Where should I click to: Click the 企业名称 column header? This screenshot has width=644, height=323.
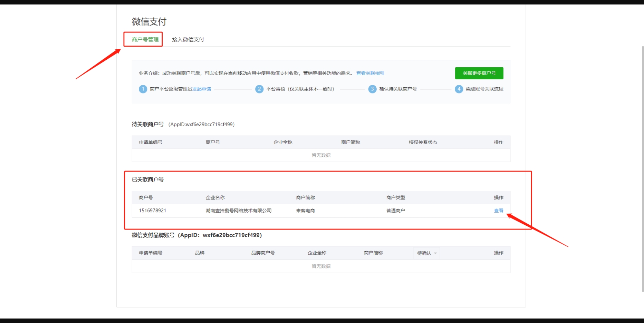pos(215,197)
